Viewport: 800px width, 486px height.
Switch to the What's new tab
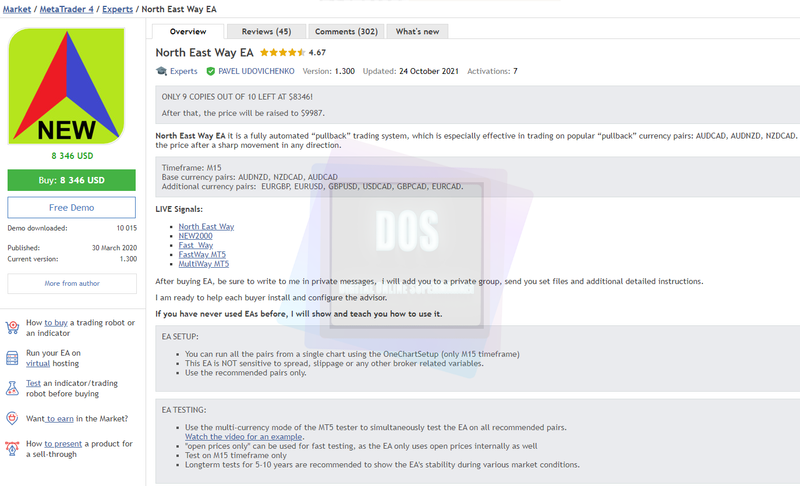pos(417,32)
